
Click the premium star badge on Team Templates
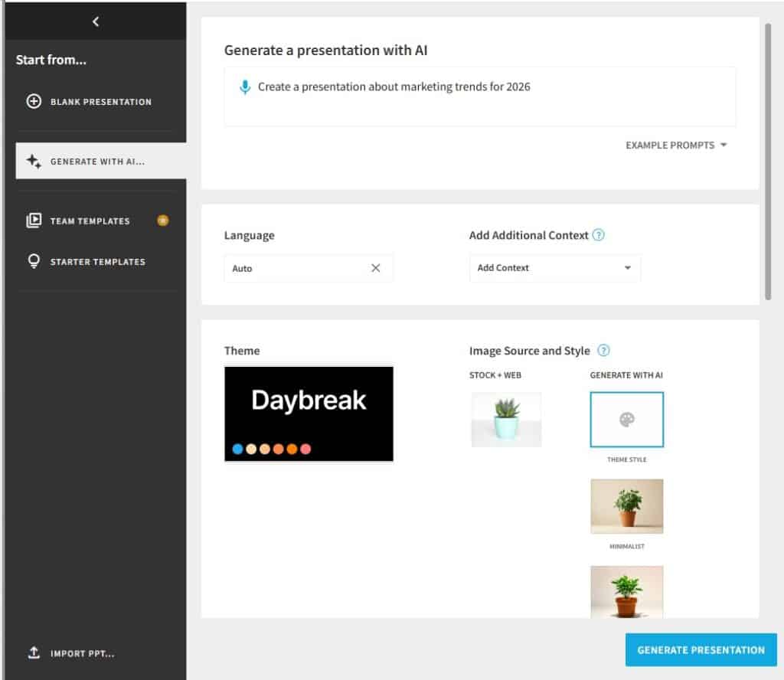click(x=162, y=221)
